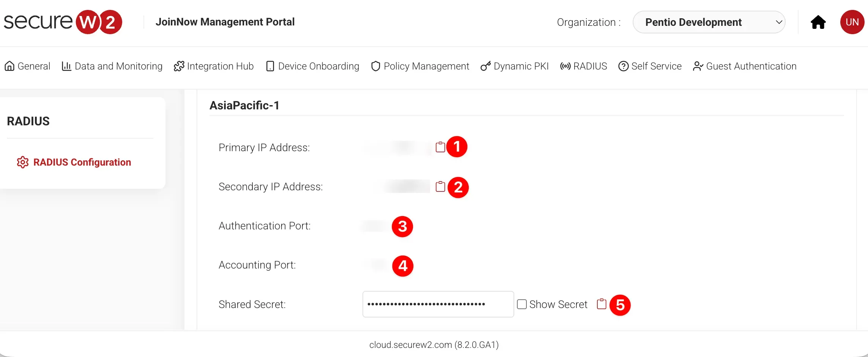Open the Policy Management menu
The width and height of the screenshot is (868, 357).
tap(420, 66)
